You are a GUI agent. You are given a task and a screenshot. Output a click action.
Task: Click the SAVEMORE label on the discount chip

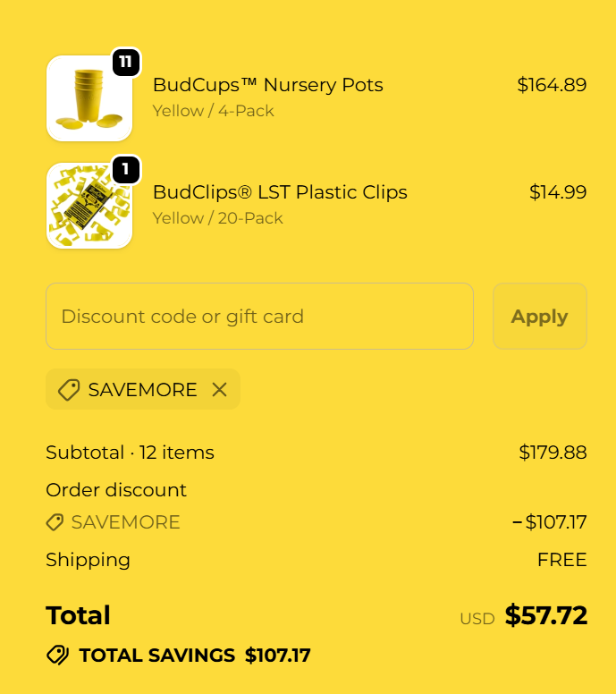[143, 390]
